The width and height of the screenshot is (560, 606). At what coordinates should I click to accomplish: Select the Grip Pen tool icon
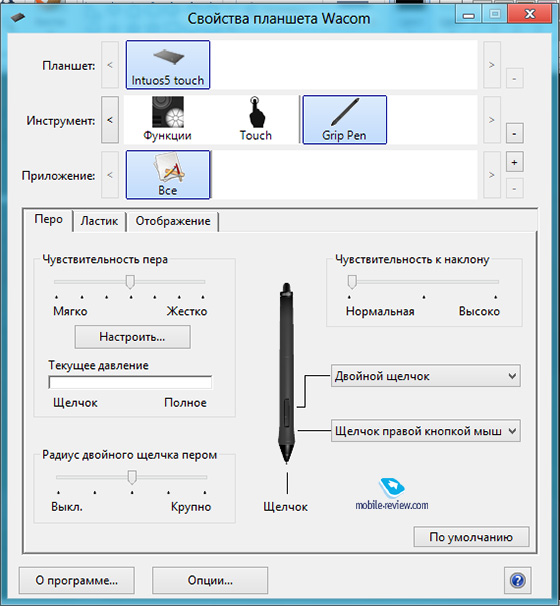point(344,120)
